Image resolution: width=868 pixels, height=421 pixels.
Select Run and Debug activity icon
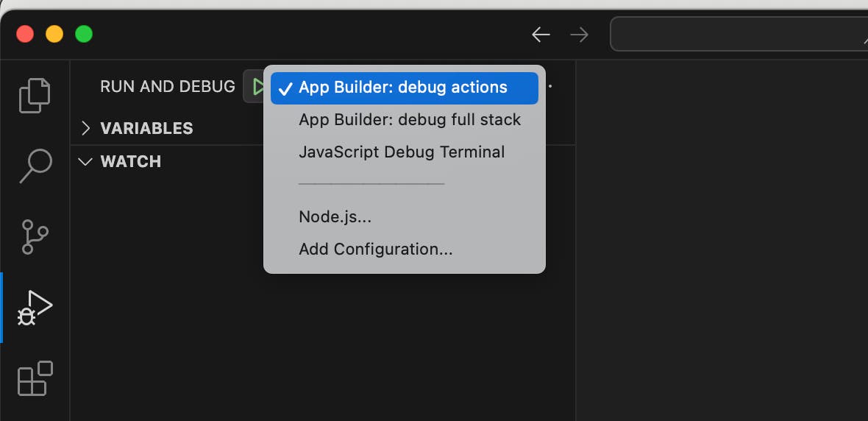35,308
